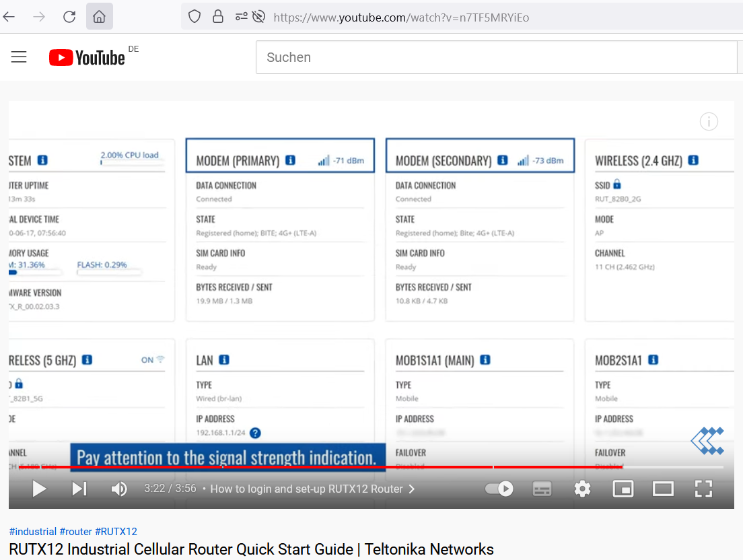The height and width of the screenshot is (560, 743).
Task: Click the Suchen search field
Action: pos(496,57)
